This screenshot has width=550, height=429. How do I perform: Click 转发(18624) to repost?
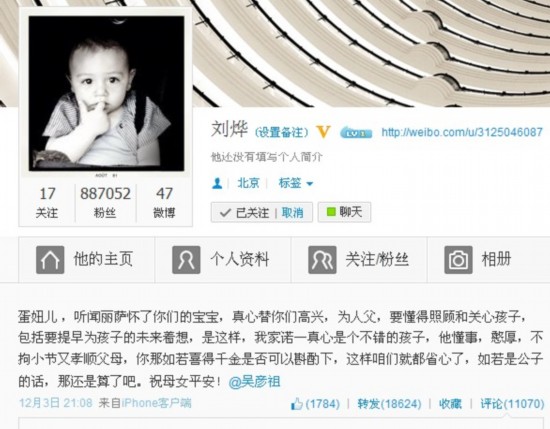coord(389,404)
